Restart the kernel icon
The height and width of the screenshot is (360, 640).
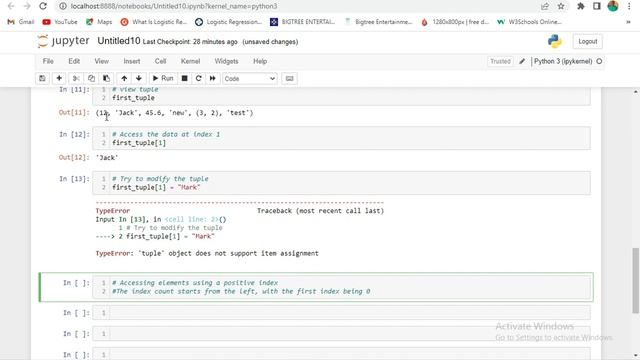(199, 78)
